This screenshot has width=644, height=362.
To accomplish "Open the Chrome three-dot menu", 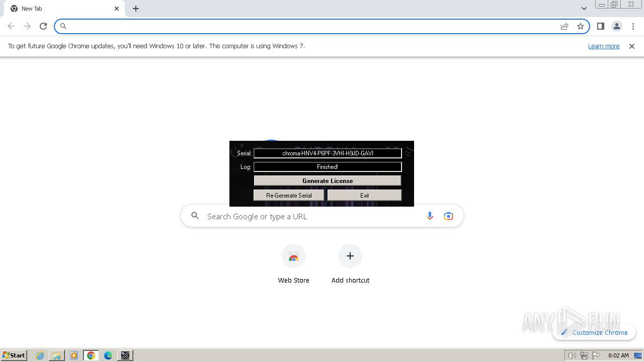I will tap(633, 26).
